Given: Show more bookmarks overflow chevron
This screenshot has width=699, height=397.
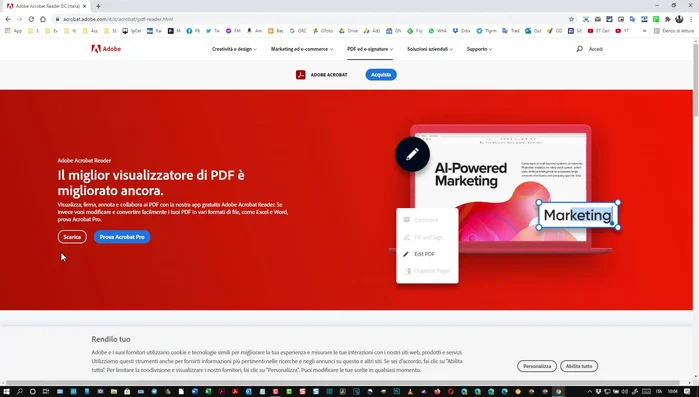Looking at the screenshot, I should click(644, 31).
